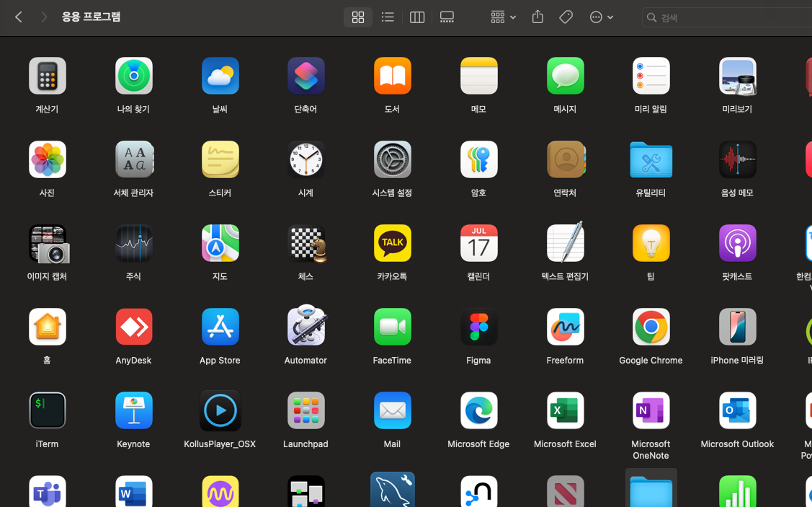Switch to icon grid view
Screen dimensions: 812x507
click(358, 17)
